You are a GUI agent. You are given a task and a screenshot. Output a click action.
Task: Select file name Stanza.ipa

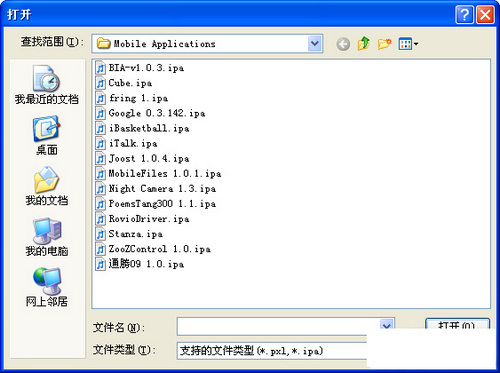point(136,234)
